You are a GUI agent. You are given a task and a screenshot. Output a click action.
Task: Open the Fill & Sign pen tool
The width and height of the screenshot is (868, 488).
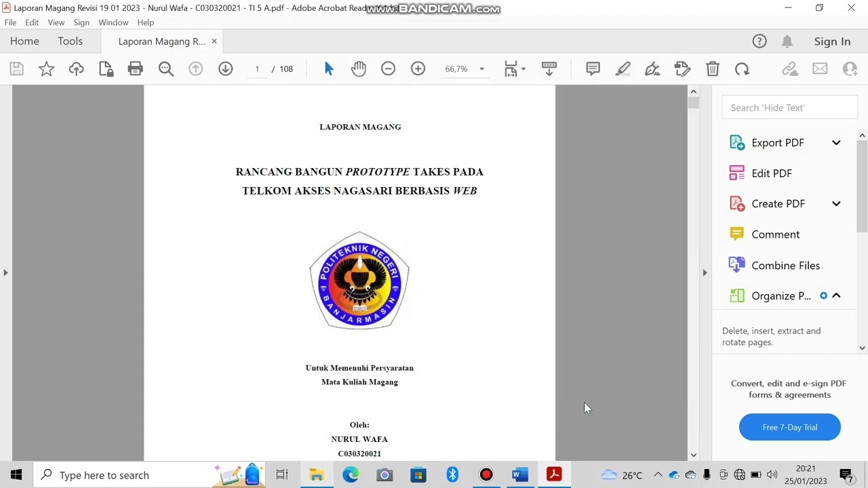point(652,68)
